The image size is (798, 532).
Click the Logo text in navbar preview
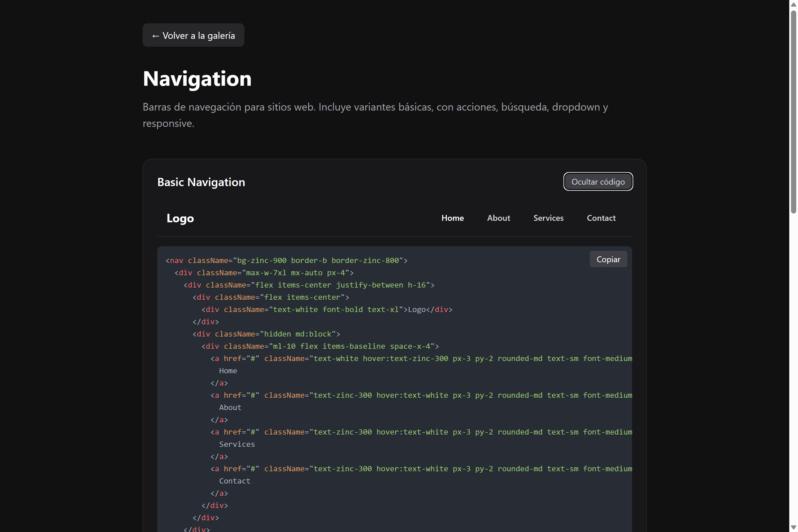180,218
